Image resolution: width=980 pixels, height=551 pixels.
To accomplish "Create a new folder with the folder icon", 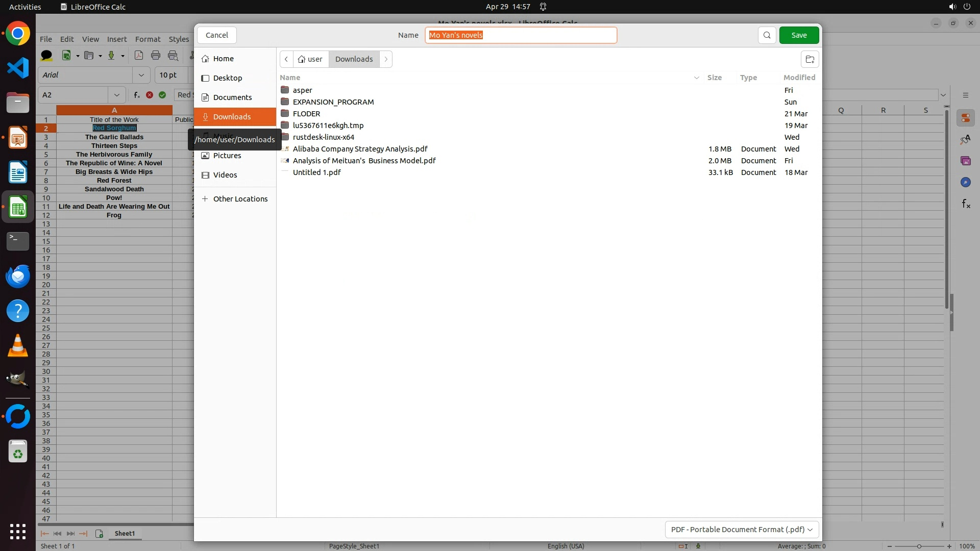I will [x=810, y=59].
